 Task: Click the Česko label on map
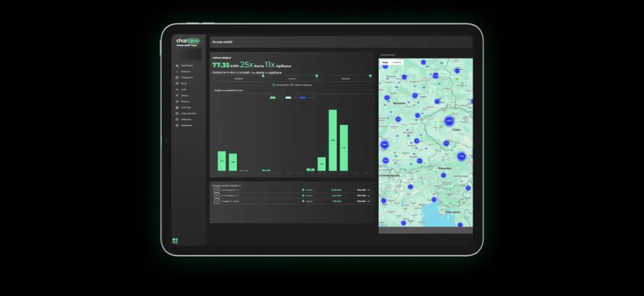coord(457,129)
